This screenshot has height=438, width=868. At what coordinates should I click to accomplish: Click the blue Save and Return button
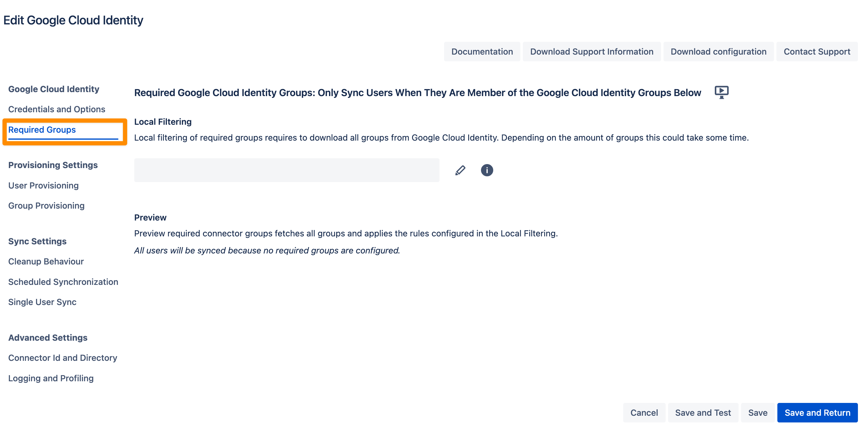pyautogui.click(x=817, y=412)
